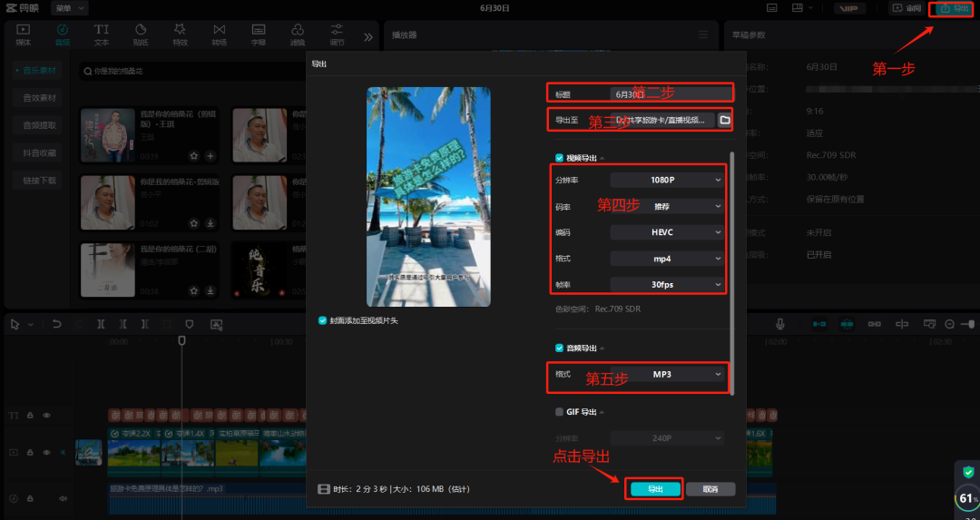Open the video 格式 format dropdown showing mp4
The image size is (980, 520).
pos(667,259)
